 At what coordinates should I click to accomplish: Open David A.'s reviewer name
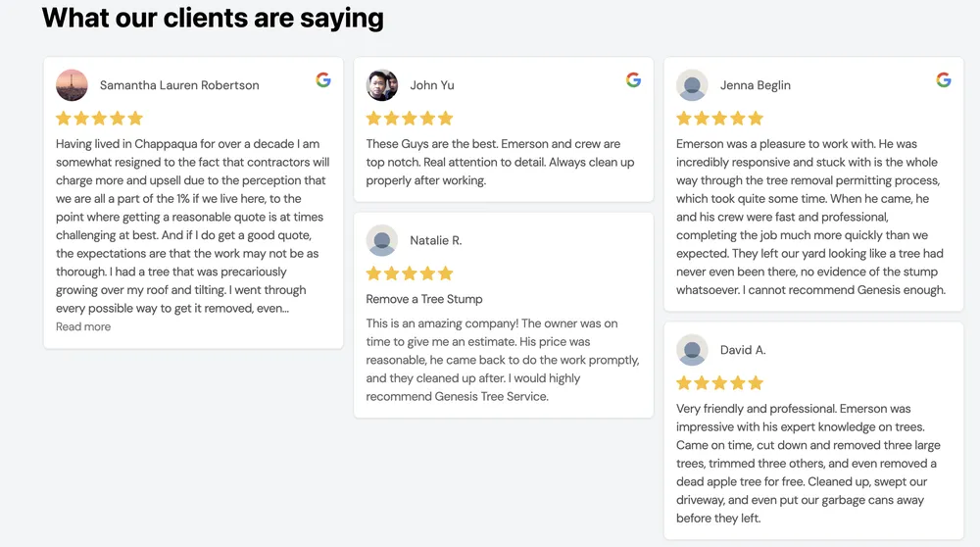(x=743, y=350)
